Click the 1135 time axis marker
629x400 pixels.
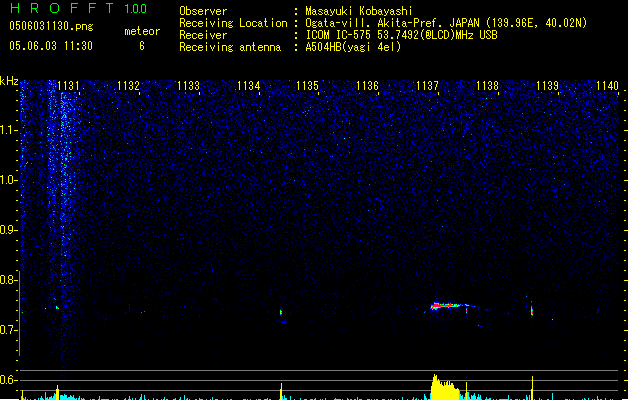coord(307,86)
